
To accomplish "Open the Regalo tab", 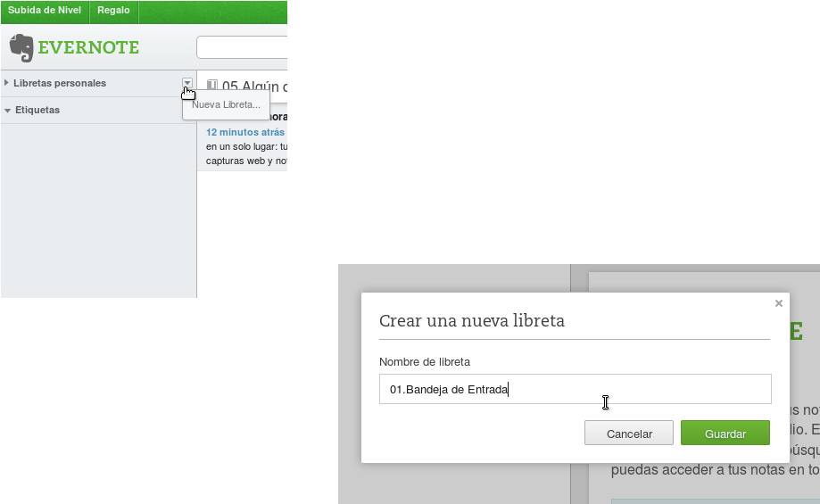I will [113, 11].
